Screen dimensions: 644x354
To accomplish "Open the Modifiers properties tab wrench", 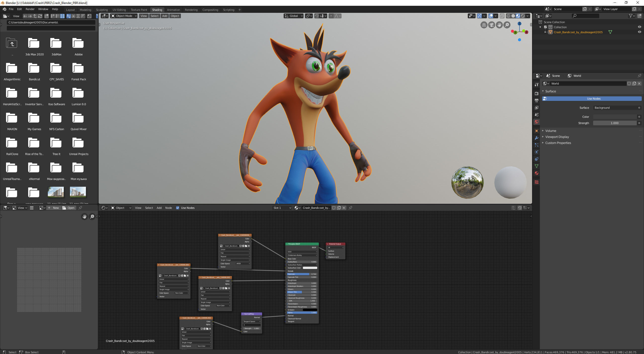I will [537, 138].
